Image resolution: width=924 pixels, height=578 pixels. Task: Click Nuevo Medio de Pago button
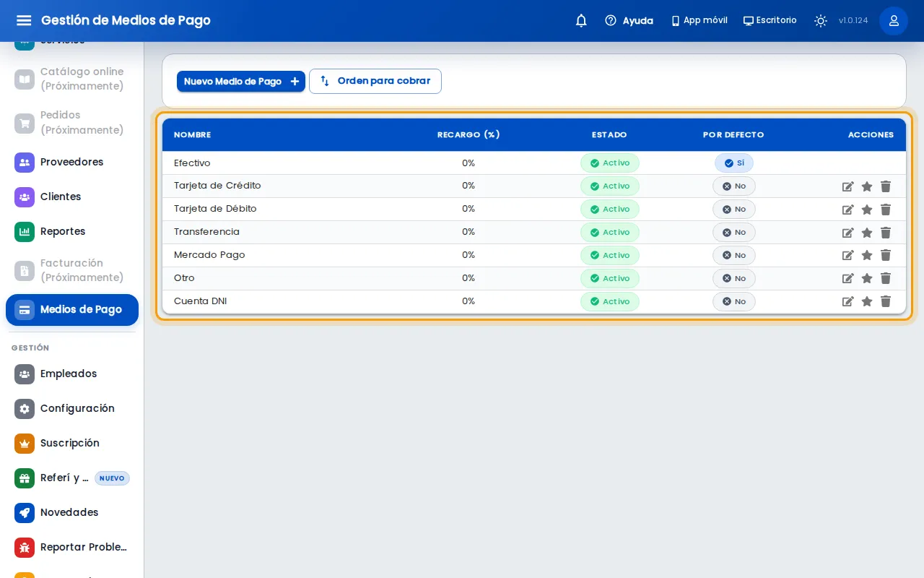coord(241,82)
